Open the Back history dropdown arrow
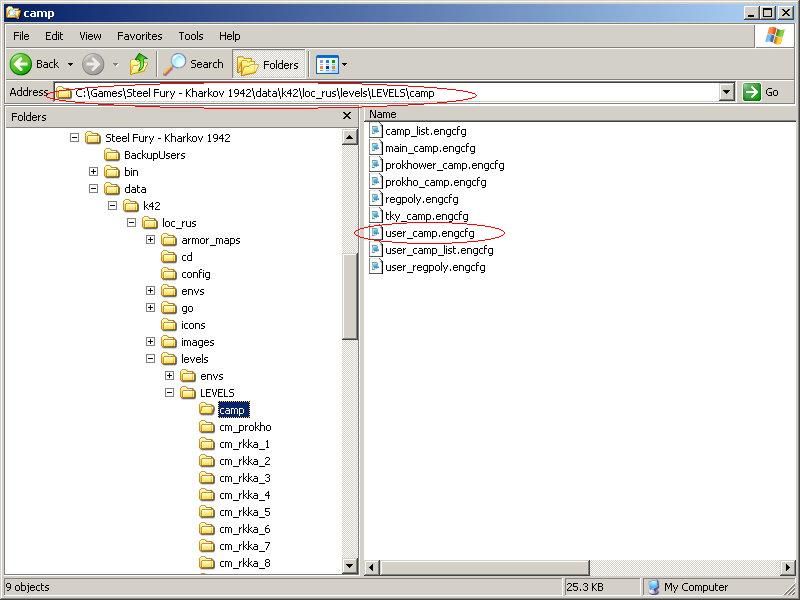The height and width of the screenshot is (600, 800). pos(70,64)
